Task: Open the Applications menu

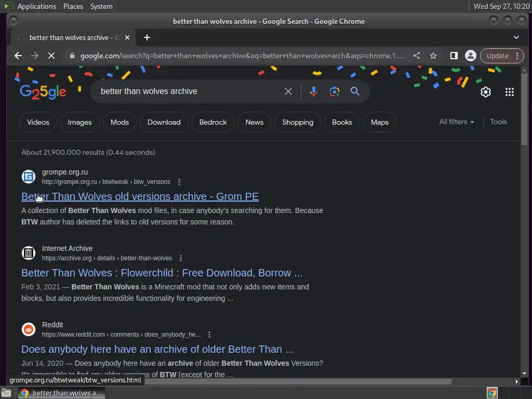Action: (37, 6)
